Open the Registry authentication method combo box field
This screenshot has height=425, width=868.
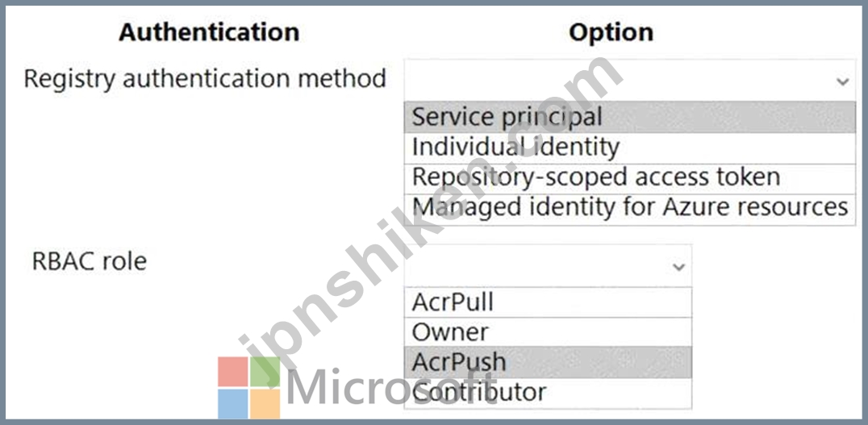pyautogui.click(x=630, y=80)
